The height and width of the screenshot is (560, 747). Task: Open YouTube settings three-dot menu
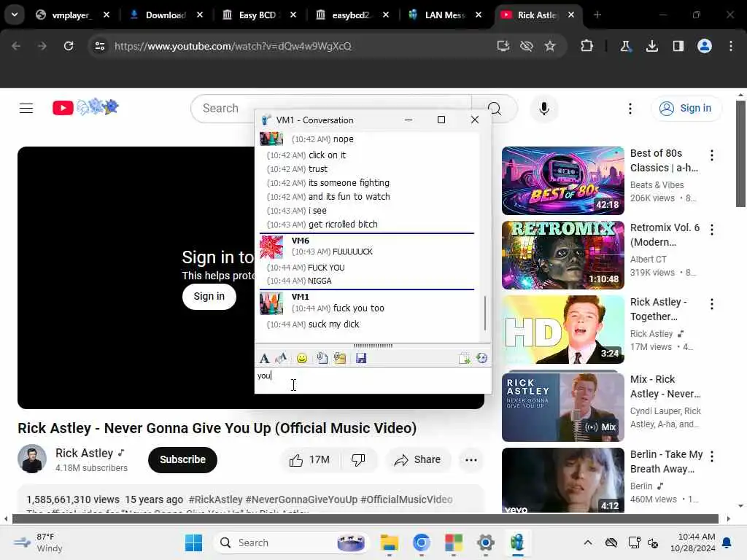(630, 109)
